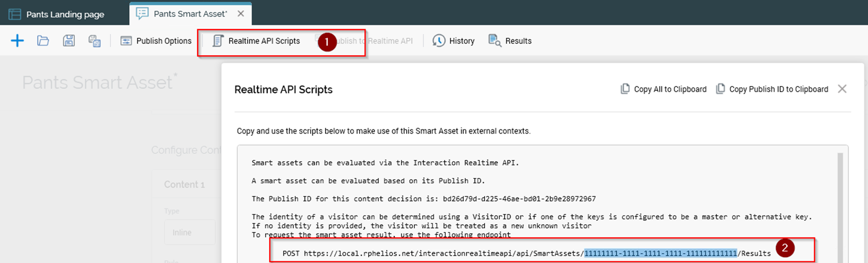Close the Realtime API Scripts panel
Viewport: 868px width, 263px height.
[x=842, y=89]
